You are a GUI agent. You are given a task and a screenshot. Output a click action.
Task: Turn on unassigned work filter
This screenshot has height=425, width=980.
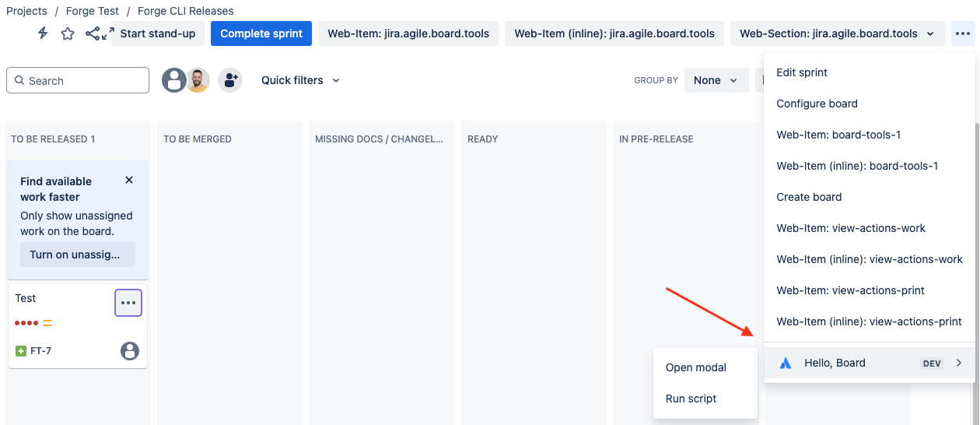tap(77, 255)
